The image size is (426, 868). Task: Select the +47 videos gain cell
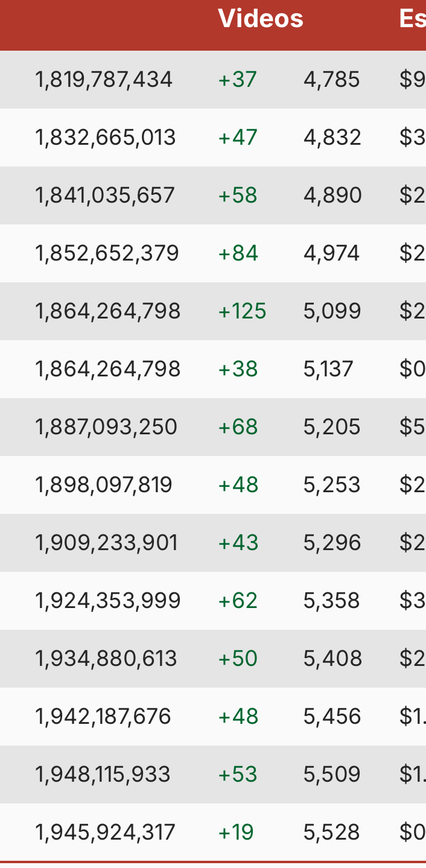(238, 138)
